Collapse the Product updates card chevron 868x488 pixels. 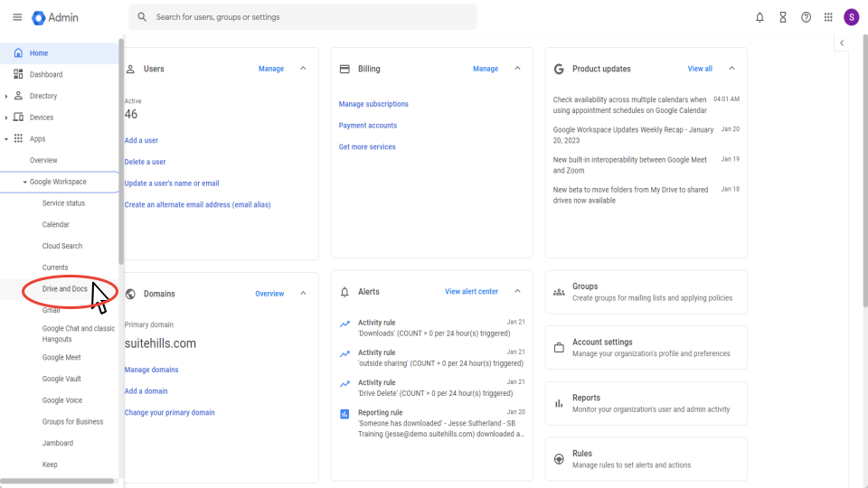pos(731,69)
